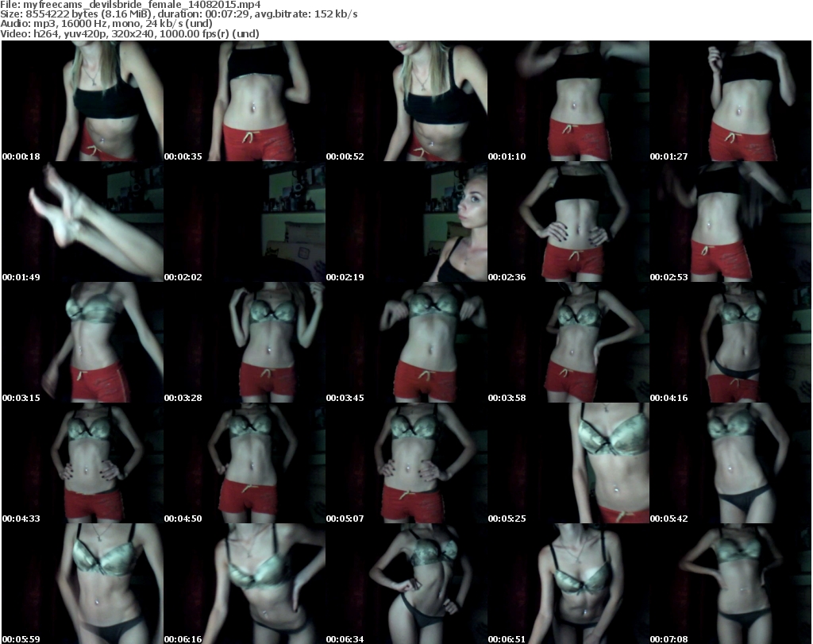The width and height of the screenshot is (813, 644).
Task: Click the frame stamped 00:02:36
Action: 568,222
